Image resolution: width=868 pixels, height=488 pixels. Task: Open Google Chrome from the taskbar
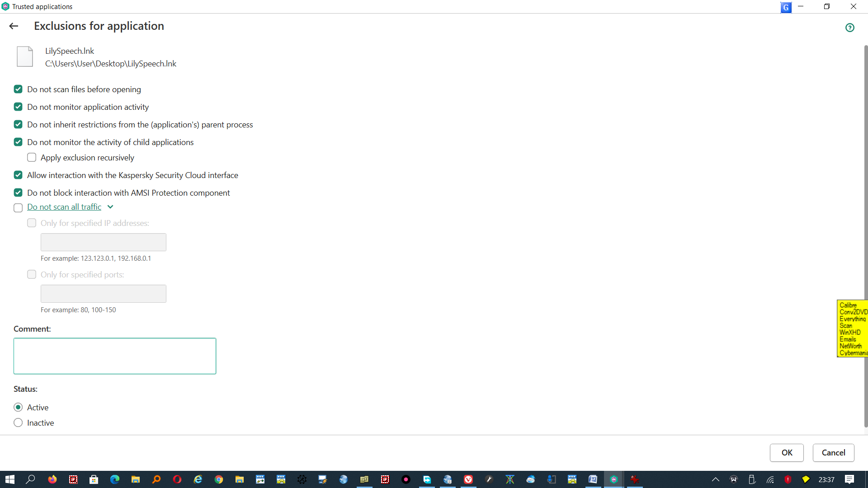point(219,479)
